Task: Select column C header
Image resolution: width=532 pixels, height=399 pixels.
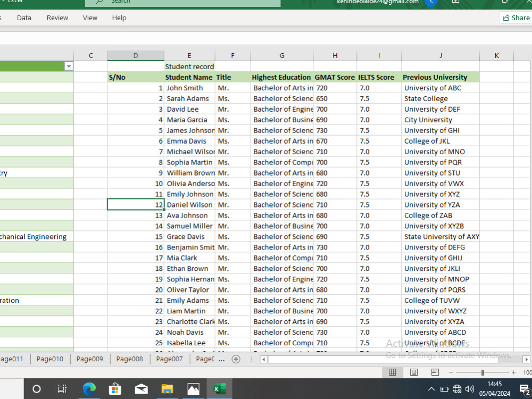Action: [90, 56]
